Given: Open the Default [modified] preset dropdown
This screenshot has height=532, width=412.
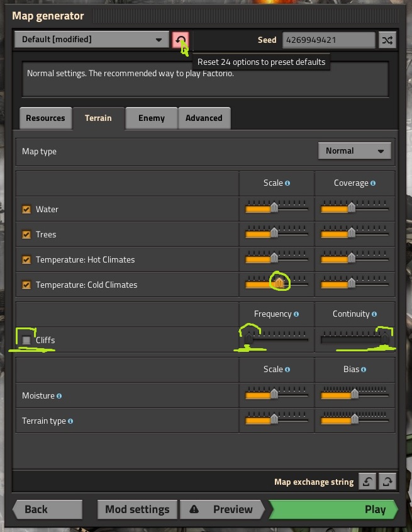Looking at the screenshot, I should pos(92,40).
